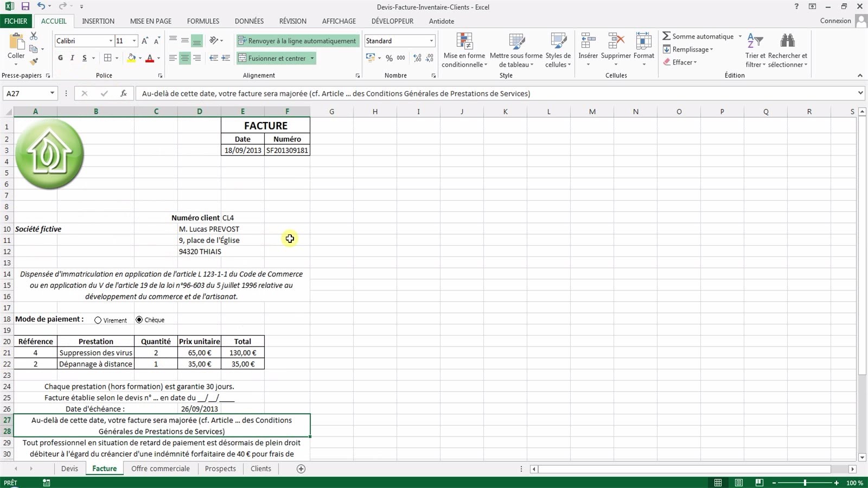Screen dimensions: 868x488
Task: Open the FORMULES ribbon tab
Action: [x=203, y=21]
